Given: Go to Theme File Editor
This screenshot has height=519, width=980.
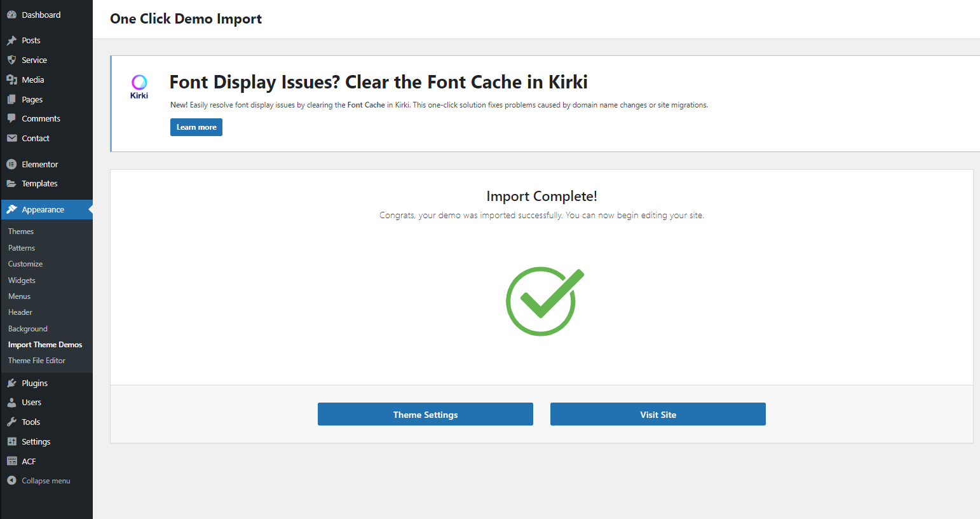Looking at the screenshot, I should click(37, 361).
